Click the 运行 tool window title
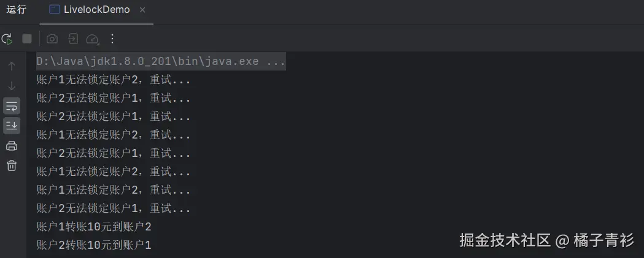This screenshot has width=644, height=258. click(x=17, y=10)
